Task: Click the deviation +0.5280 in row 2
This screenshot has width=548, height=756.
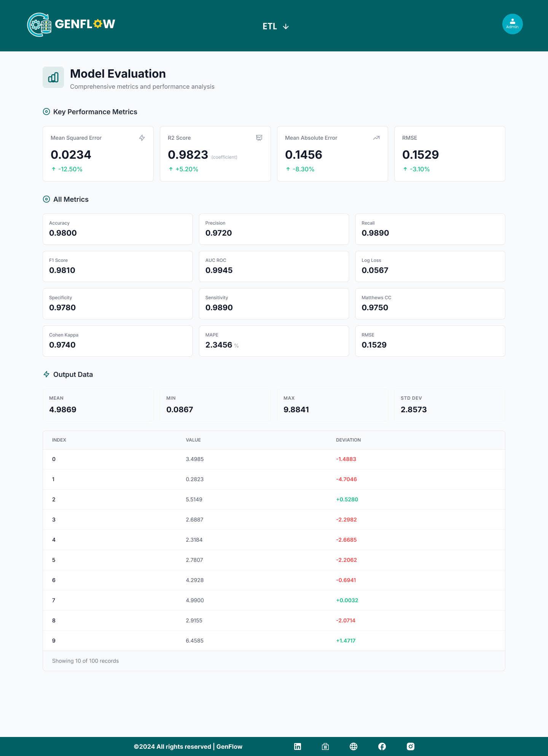Action: pos(347,499)
